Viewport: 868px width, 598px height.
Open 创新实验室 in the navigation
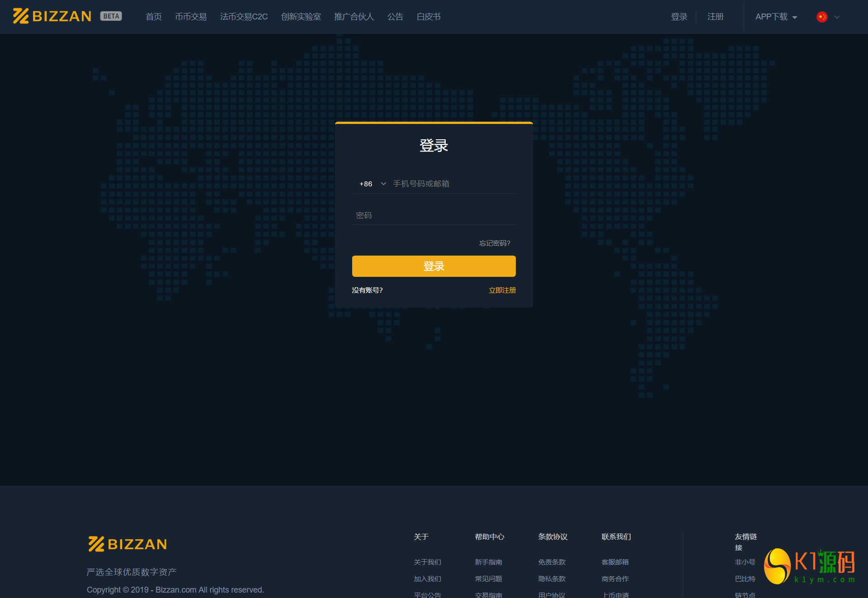pos(301,17)
